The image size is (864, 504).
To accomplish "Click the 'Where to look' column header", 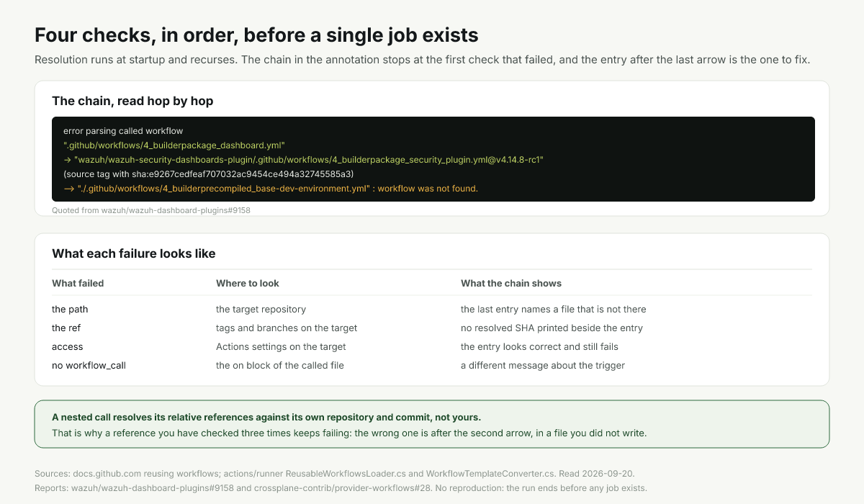I will tap(248, 283).
